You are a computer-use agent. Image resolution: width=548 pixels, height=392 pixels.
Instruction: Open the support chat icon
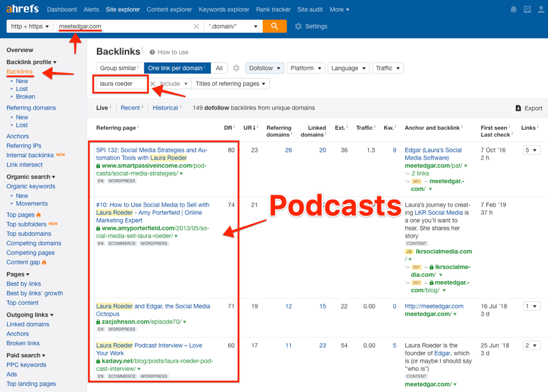tap(527, 9)
